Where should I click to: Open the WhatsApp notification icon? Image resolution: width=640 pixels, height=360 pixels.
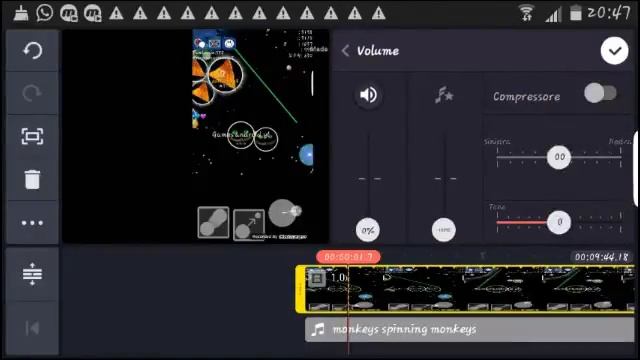tap(44, 13)
